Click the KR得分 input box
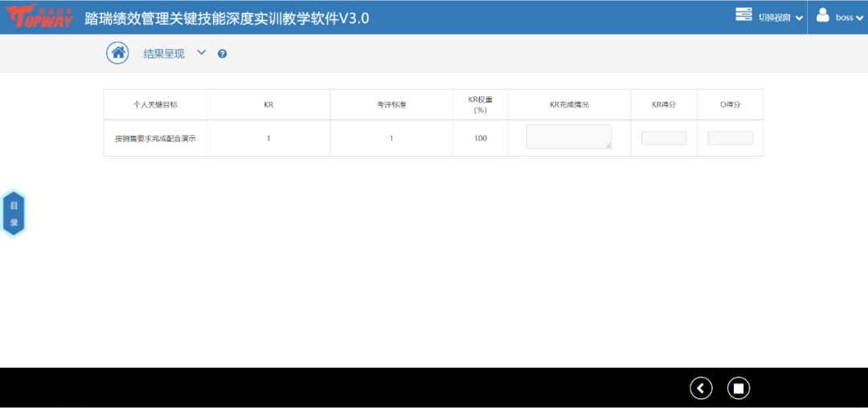Screen dimensions: 868x408 point(664,138)
